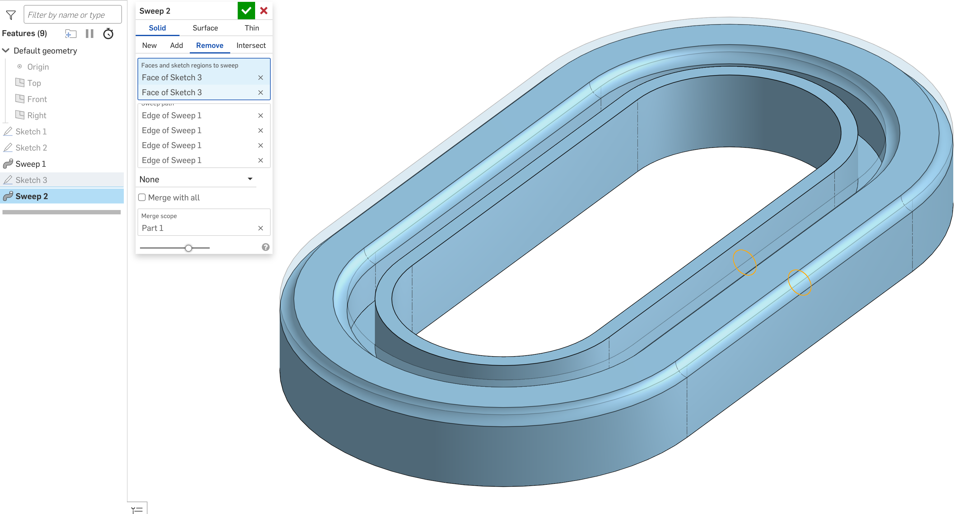Open the None dropdown menu
The image size is (980, 514).
(196, 179)
